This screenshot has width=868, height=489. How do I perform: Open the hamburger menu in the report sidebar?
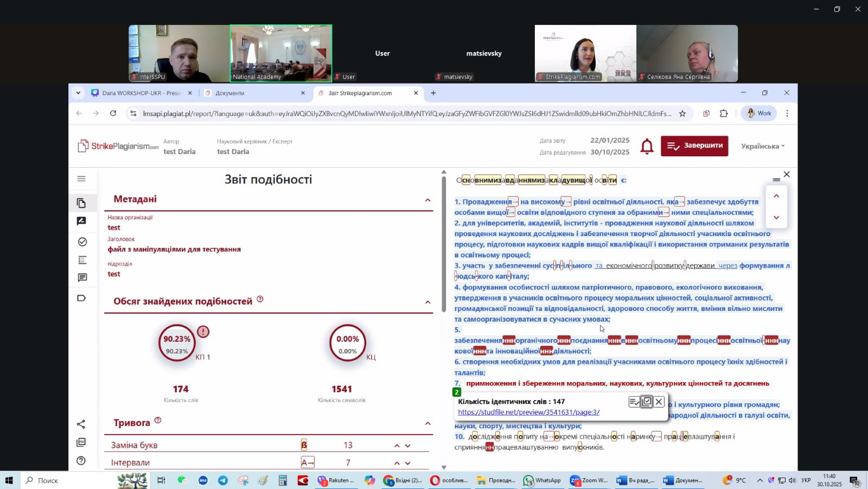[81, 179]
